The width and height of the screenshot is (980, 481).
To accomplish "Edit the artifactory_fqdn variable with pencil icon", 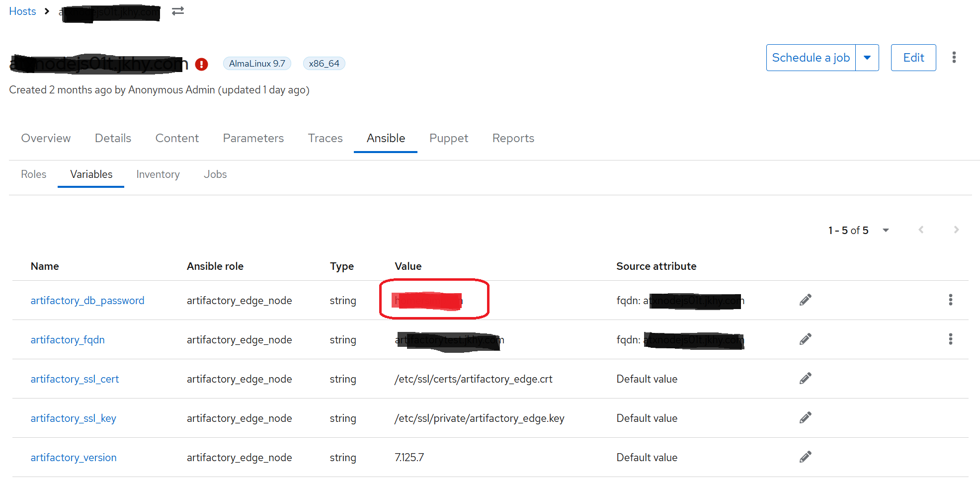I will (805, 339).
